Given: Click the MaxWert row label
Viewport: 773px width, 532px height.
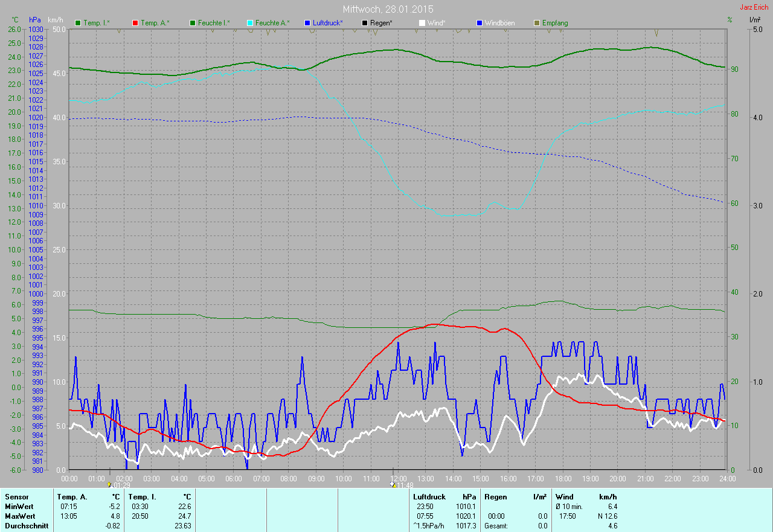Looking at the screenshot, I should 19,516.
